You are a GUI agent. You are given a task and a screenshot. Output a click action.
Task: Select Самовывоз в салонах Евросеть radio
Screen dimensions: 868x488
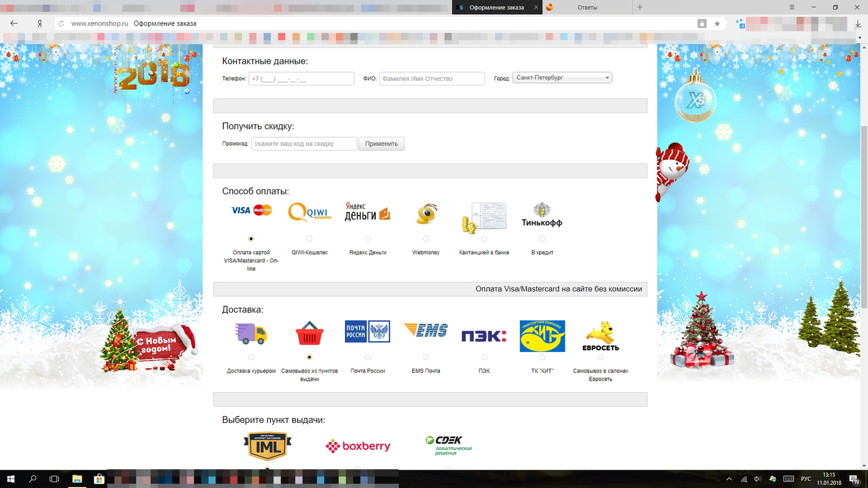tap(601, 357)
